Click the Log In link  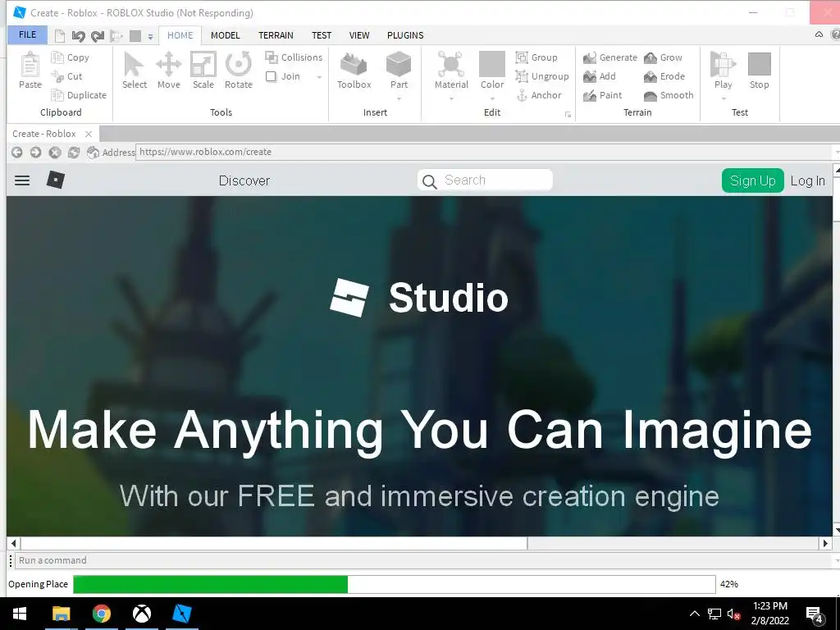tap(807, 181)
